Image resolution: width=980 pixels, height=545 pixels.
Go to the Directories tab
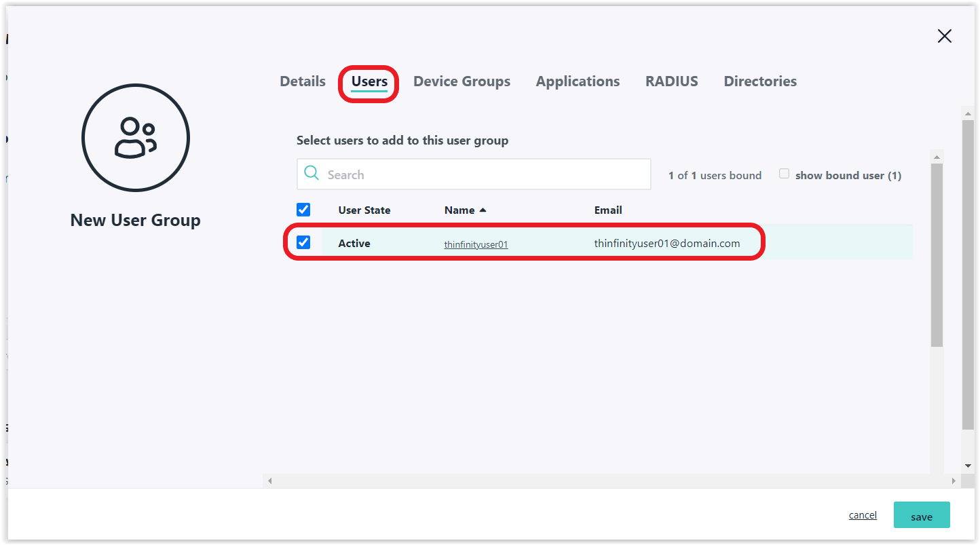point(760,81)
